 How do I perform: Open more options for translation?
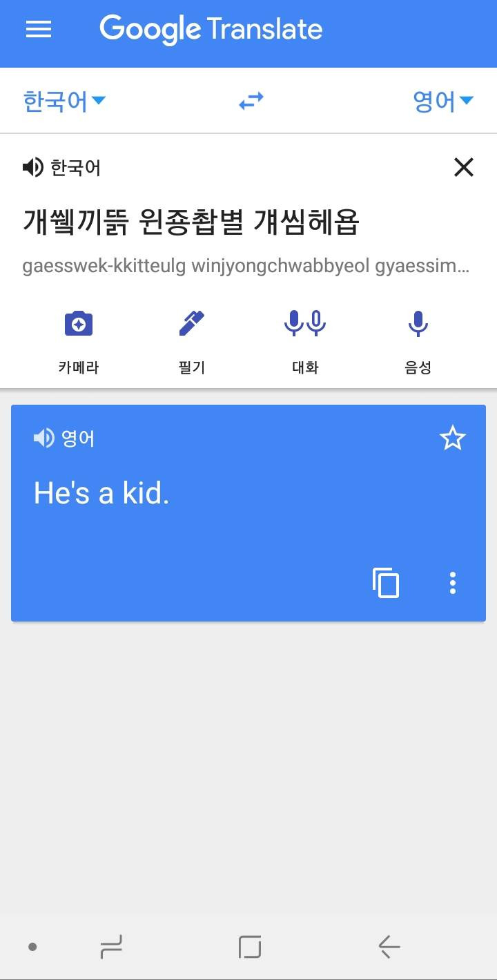453,583
